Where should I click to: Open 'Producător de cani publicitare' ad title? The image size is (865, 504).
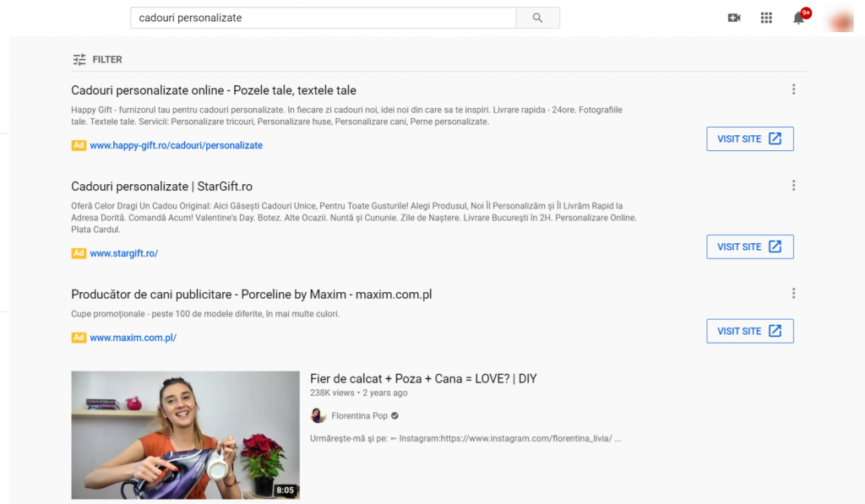[251, 295]
